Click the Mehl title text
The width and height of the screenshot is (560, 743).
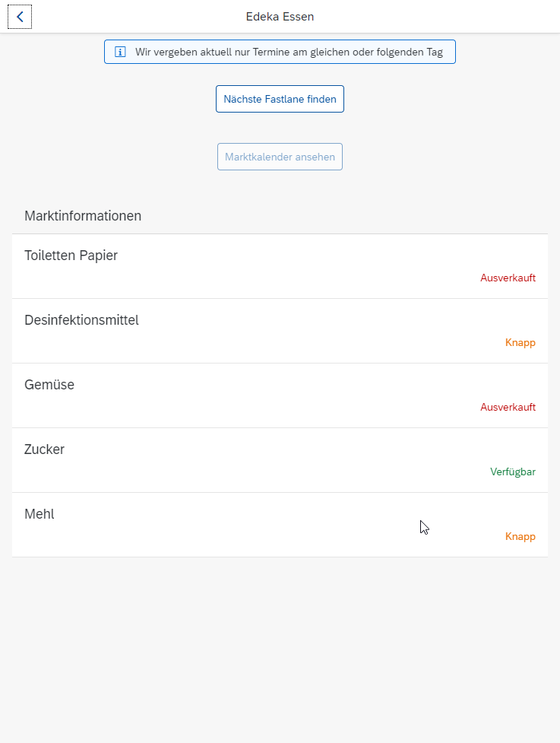click(x=40, y=514)
